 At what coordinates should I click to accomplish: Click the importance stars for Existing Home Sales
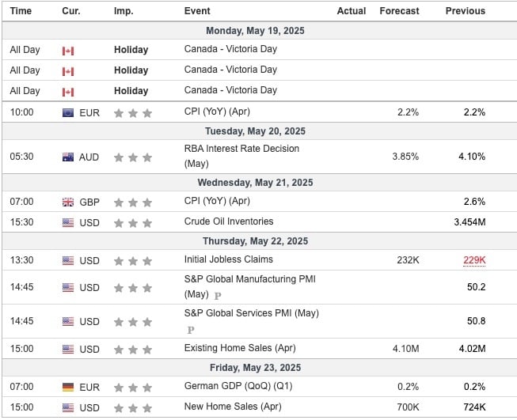(x=133, y=350)
